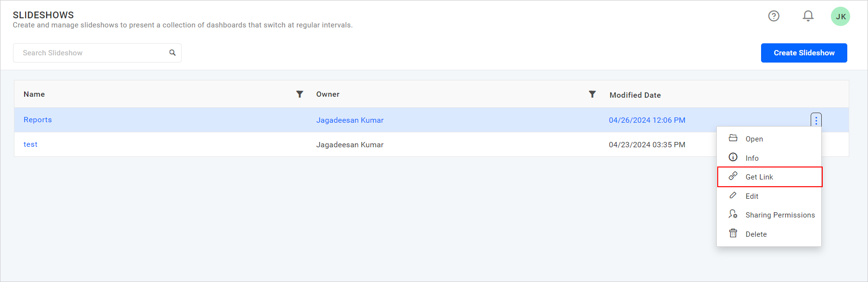868x282 pixels.
Task: Click the info circle icon in menu
Action: tap(733, 157)
